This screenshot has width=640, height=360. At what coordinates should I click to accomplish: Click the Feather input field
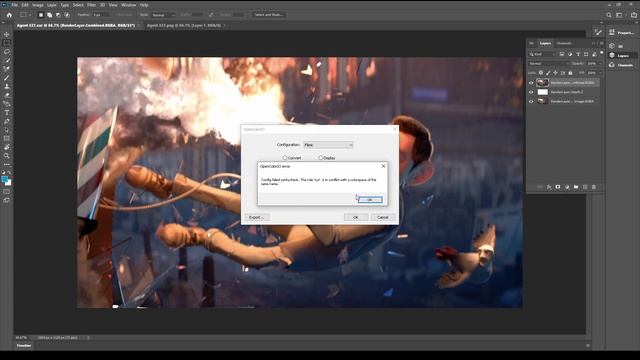(x=101, y=15)
